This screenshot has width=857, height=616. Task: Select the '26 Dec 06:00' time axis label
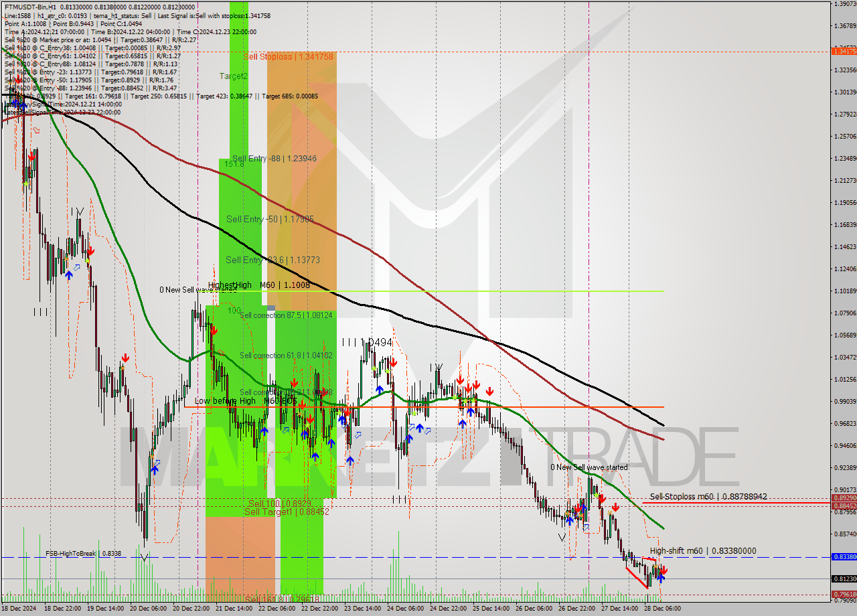coord(534,609)
